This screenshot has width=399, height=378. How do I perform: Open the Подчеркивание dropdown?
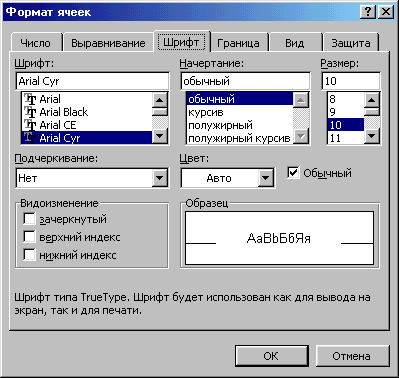(x=160, y=178)
